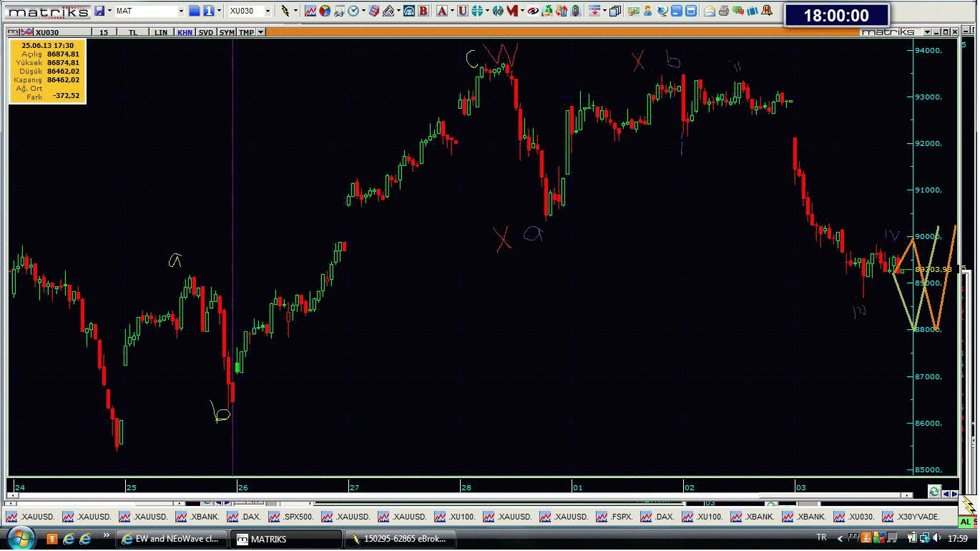
Task: Open EW and NEoWave taskbar window
Action: (172, 539)
